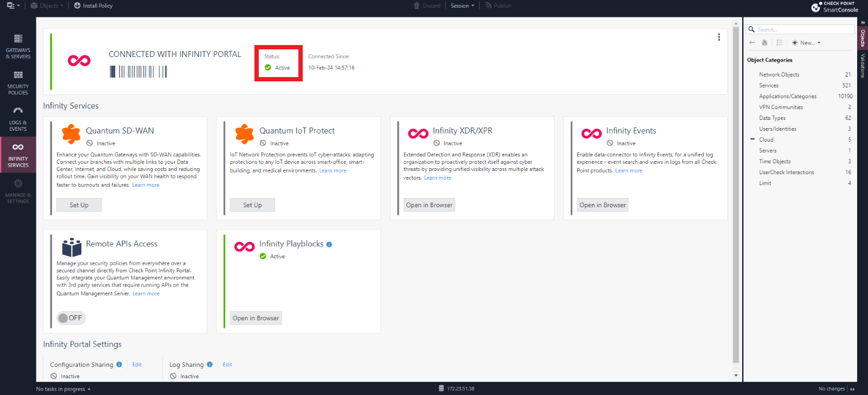868x395 pixels.
Task: Collapse the right panel with double-arrow
Action: tap(863, 22)
